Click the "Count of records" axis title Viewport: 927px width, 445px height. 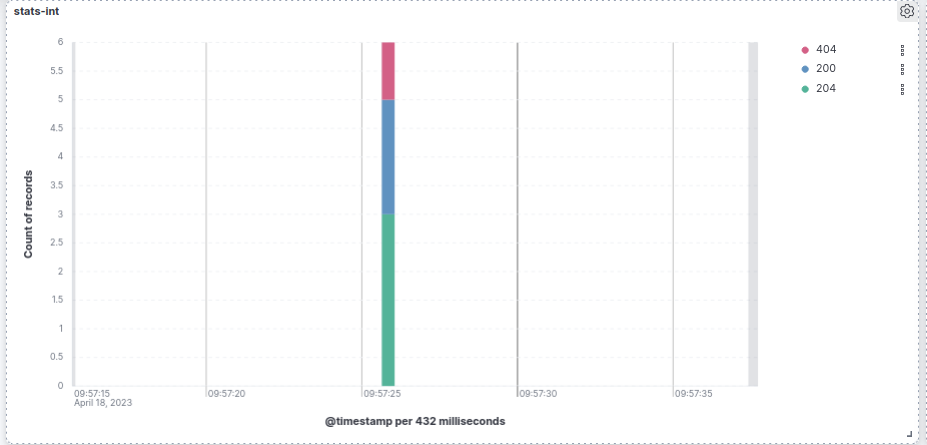coord(28,213)
